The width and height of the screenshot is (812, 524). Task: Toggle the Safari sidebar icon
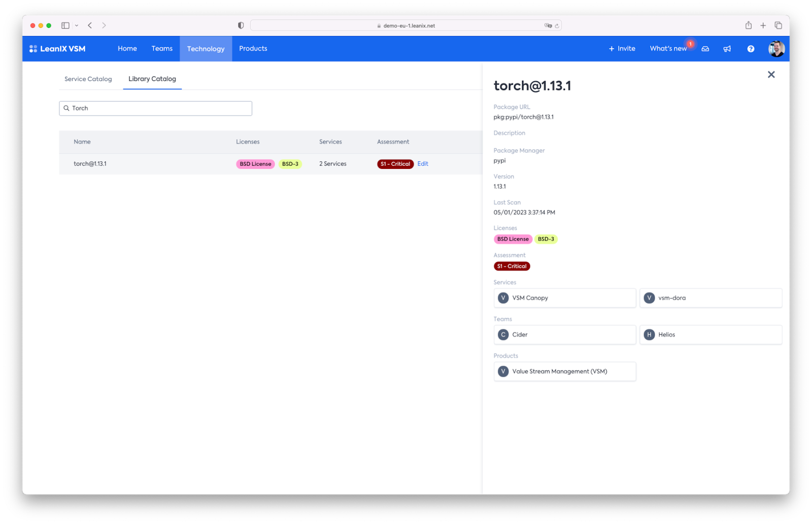pos(65,25)
